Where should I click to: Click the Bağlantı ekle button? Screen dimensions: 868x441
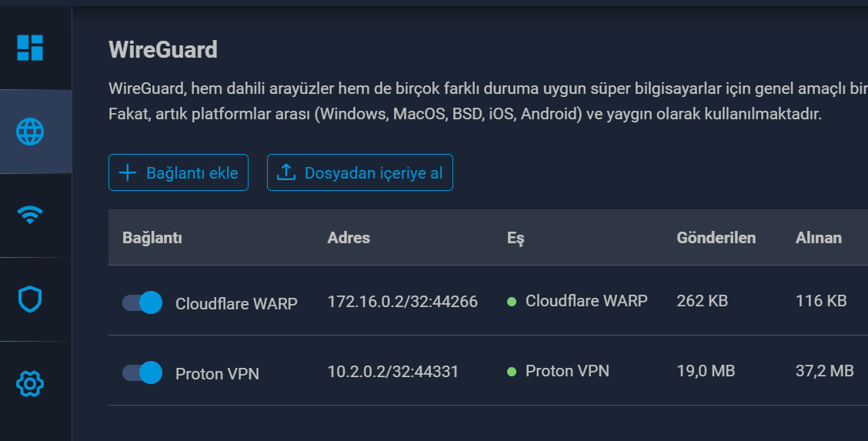(x=179, y=172)
